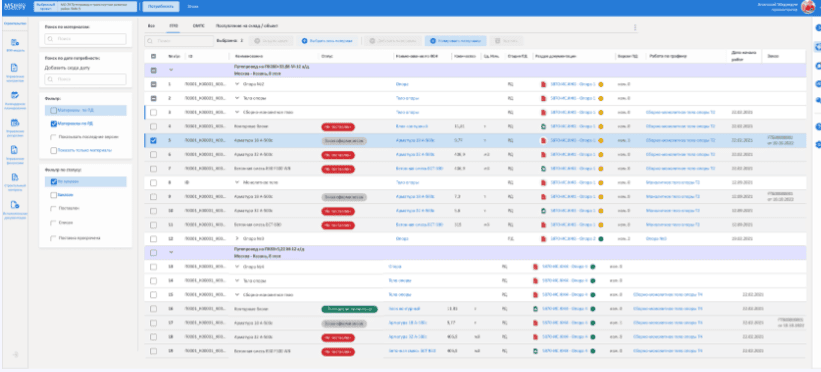Image resolution: width=821 pixels, height=372 pixels.
Task: Click the green document icon in row 4
Action: [x=543, y=126]
